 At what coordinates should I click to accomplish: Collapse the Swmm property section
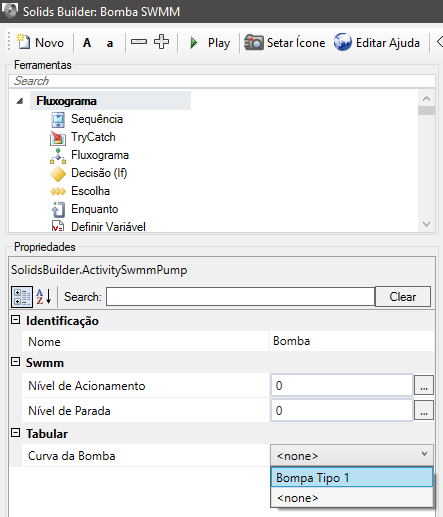[x=15, y=362]
